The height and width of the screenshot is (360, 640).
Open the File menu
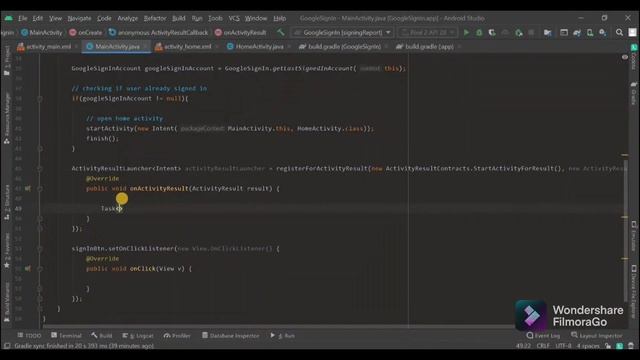click(22, 18)
